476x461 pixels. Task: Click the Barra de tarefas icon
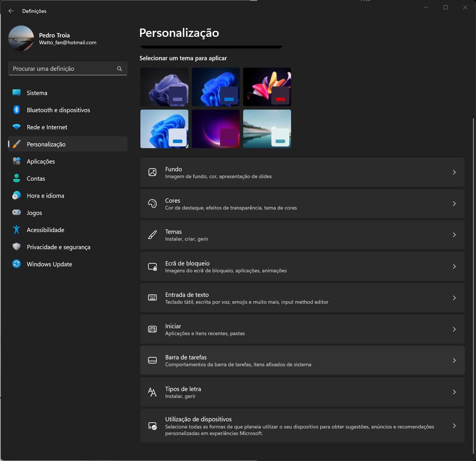pyautogui.click(x=152, y=360)
